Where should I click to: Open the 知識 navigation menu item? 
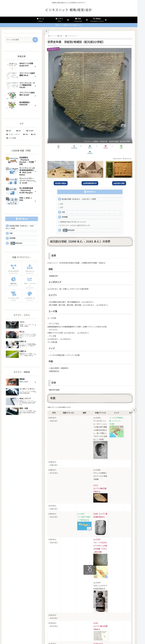[x=78, y=20]
